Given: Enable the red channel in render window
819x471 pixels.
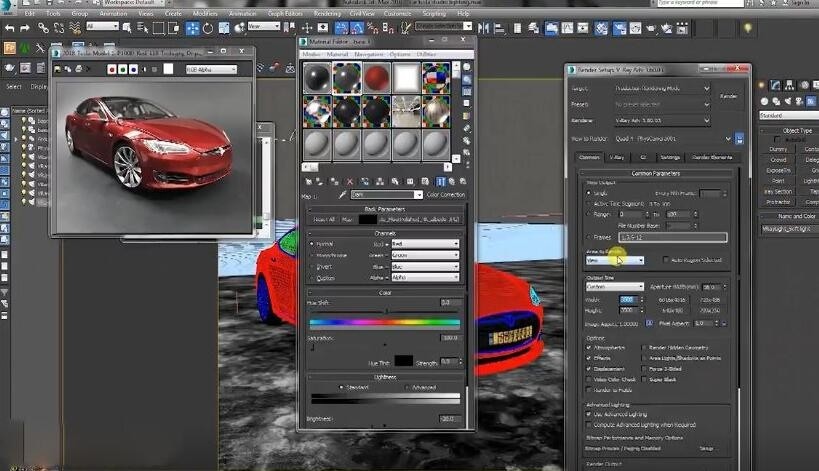Looking at the screenshot, I should click(x=112, y=69).
